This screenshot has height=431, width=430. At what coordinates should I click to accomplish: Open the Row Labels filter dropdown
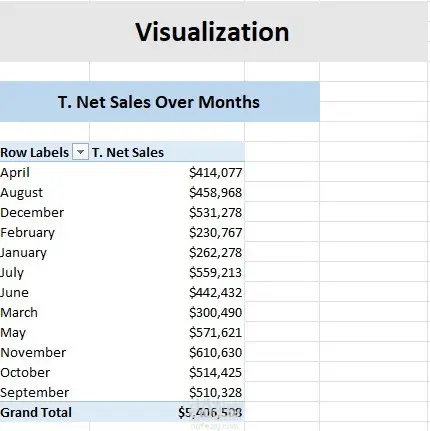[80, 152]
